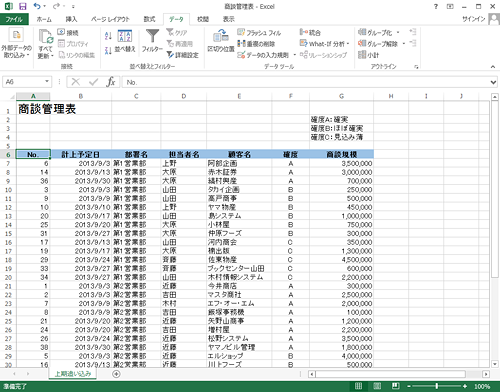The width and height of the screenshot is (500, 392).
Task: Switch to Page Break Preview in status bar
Action: [396, 386]
